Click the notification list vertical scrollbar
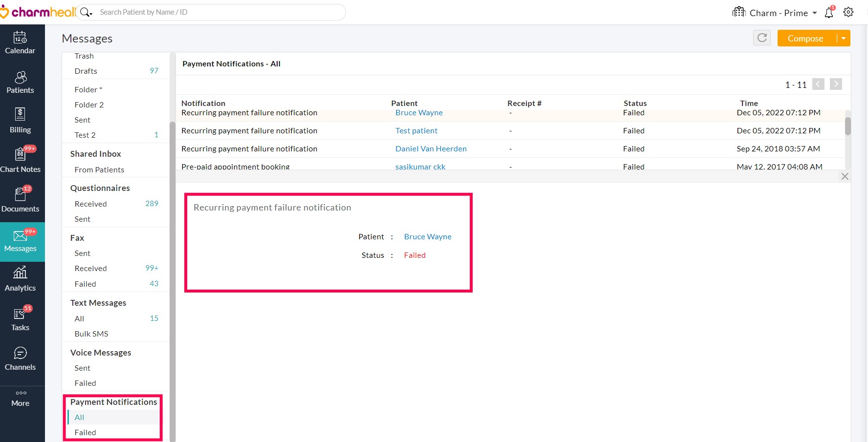The height and width of the screenshot is (442, 868). tap(848, 126)
